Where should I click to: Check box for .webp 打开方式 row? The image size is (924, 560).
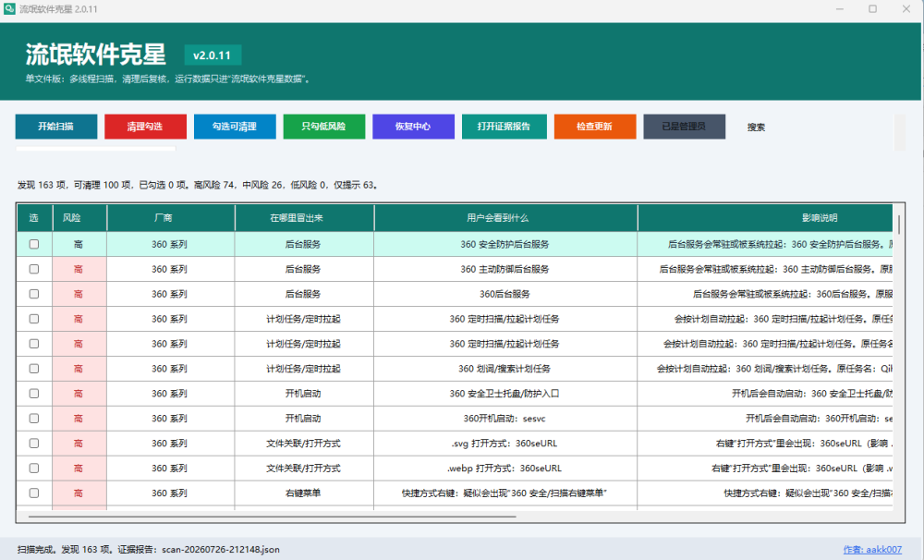point(34,468)
